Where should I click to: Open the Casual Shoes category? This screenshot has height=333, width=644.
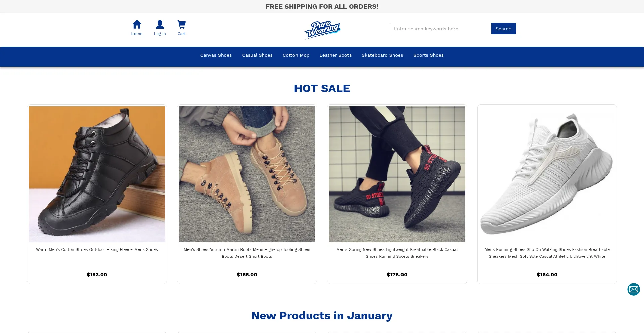coord(257,55)
